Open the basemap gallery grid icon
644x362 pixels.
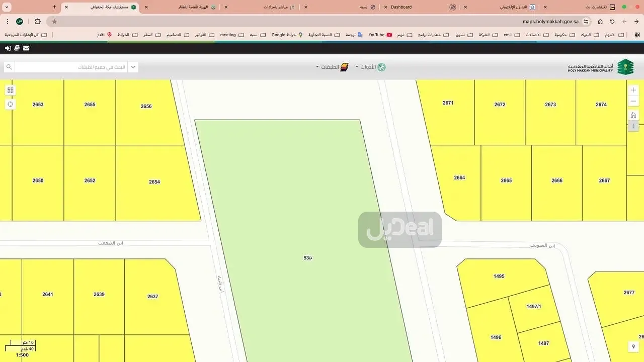point(10,90)
